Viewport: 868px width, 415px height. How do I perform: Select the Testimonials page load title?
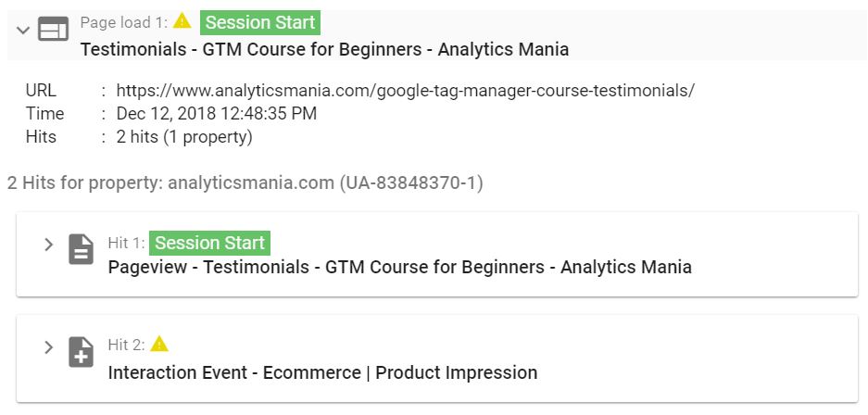click(324, 49)
